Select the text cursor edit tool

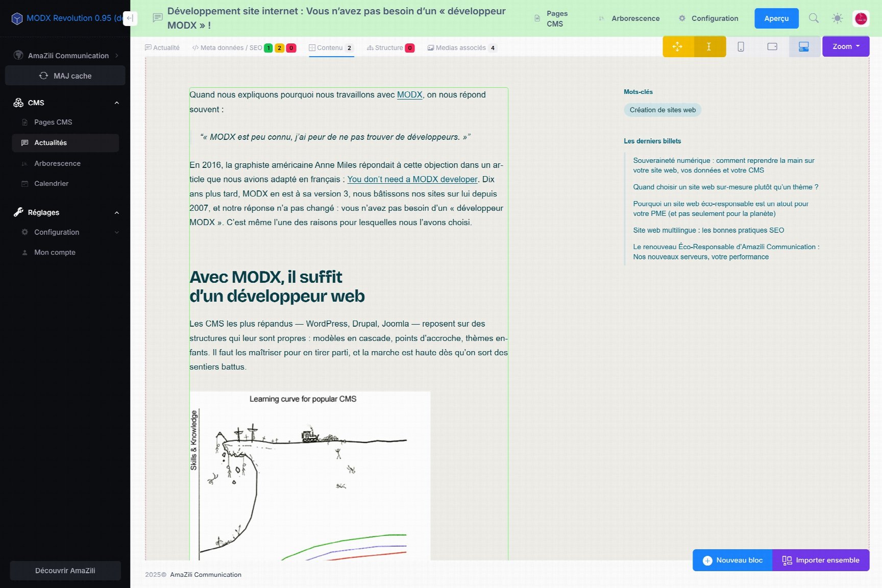[709, 46]
